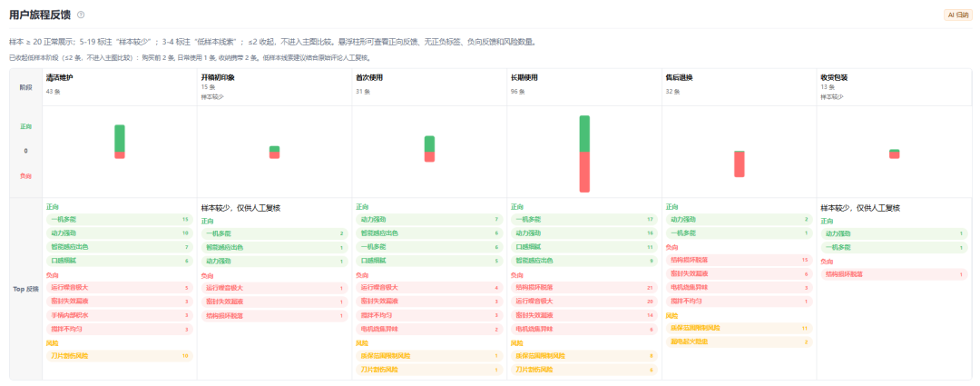This screenshot has height=386, width=980.
Task: Click 质保范围限制风险 tag in 首次使用 column
Action: 429,356
